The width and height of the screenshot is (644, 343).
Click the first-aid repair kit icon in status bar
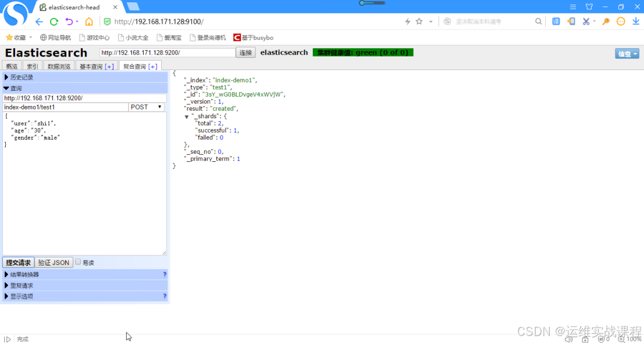[585, 340]
